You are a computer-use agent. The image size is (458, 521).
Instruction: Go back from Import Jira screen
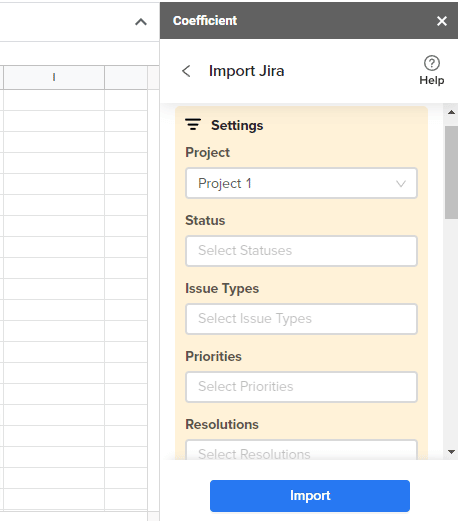tap(186, 71)
